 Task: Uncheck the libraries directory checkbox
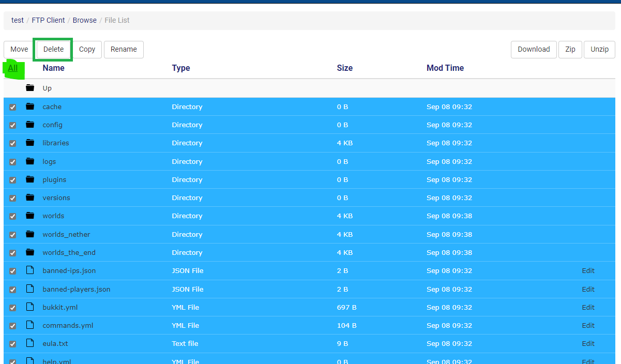click(13, 143)
